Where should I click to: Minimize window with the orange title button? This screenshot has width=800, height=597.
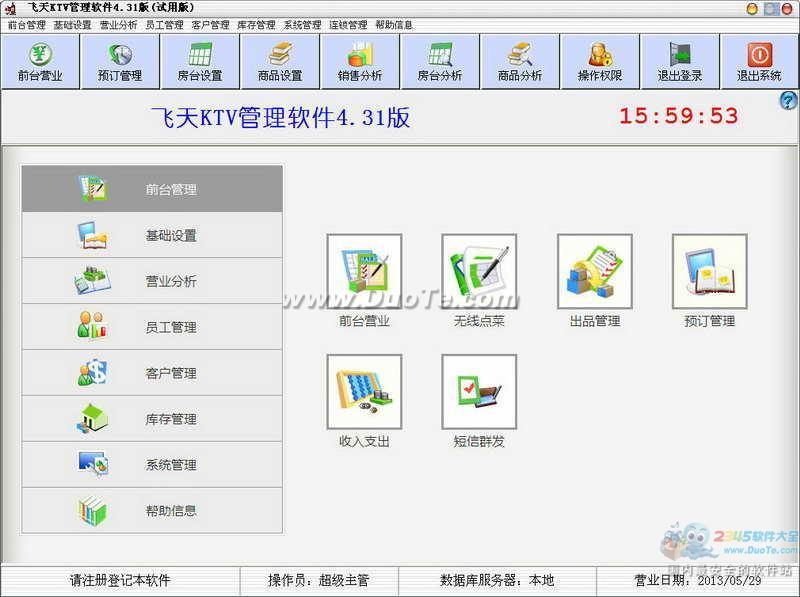752,9
